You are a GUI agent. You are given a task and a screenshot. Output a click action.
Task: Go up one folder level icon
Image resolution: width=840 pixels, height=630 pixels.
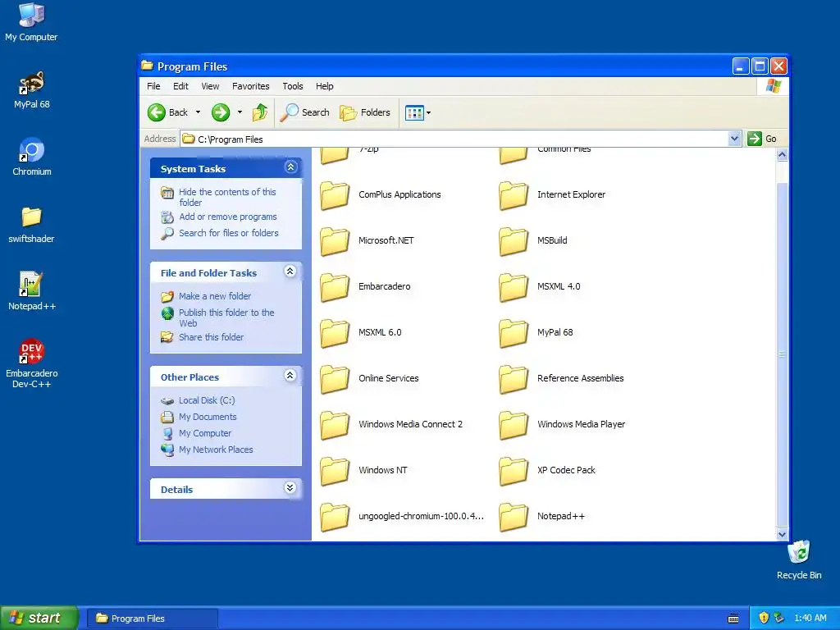(260, 112)
